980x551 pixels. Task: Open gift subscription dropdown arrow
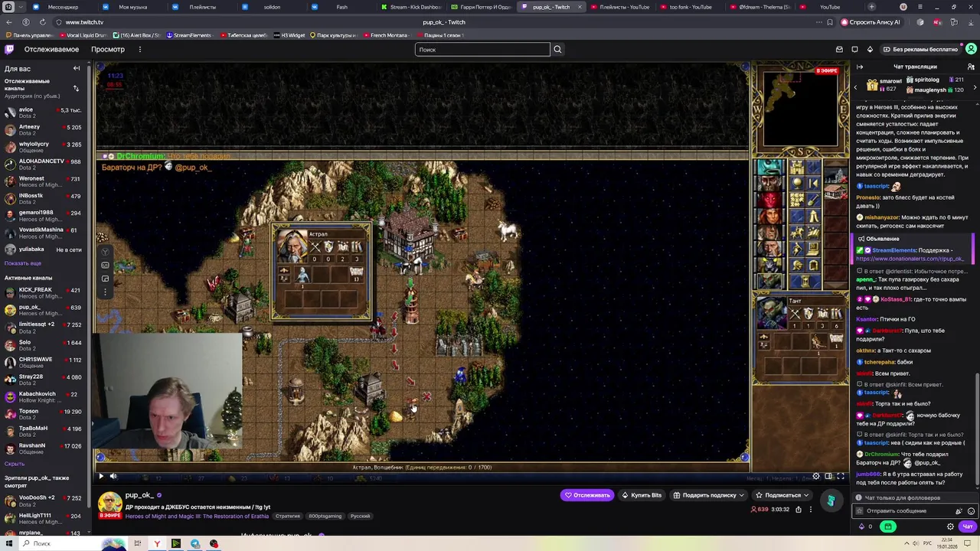coord(741,495)
